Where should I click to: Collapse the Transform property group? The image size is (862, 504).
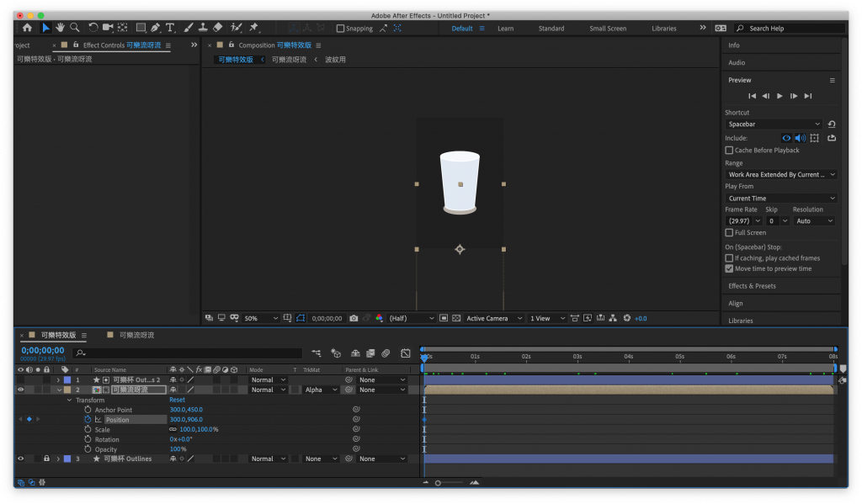tap(70, 400)
